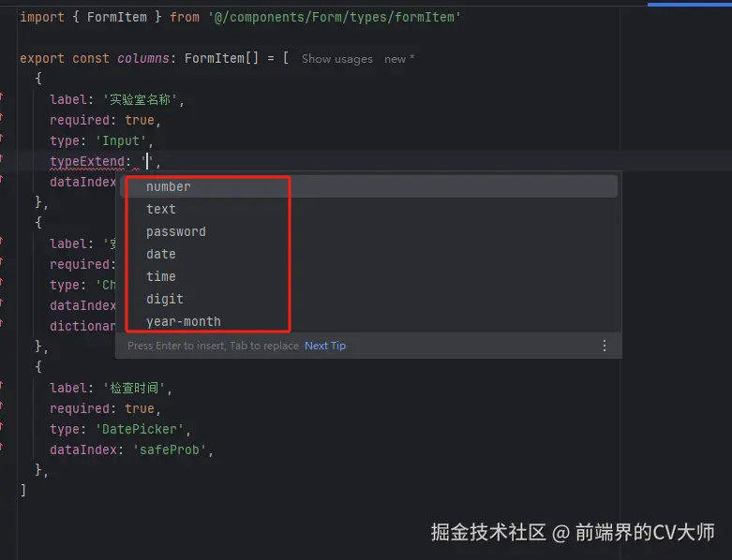Viewport: 732px width, 560px height.
Task: Open the completion popup's three-dot options menu
Action: (604, 346)
